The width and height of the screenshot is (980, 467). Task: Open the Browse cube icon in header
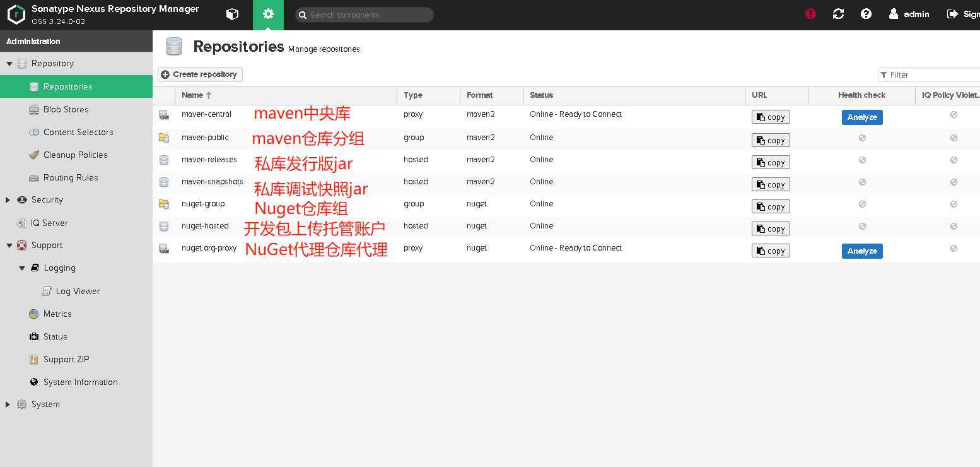click(232, 14)
